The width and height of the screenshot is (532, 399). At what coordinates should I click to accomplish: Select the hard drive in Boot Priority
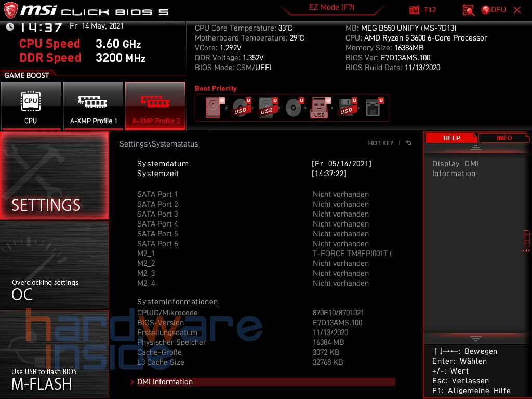[212, 106]
